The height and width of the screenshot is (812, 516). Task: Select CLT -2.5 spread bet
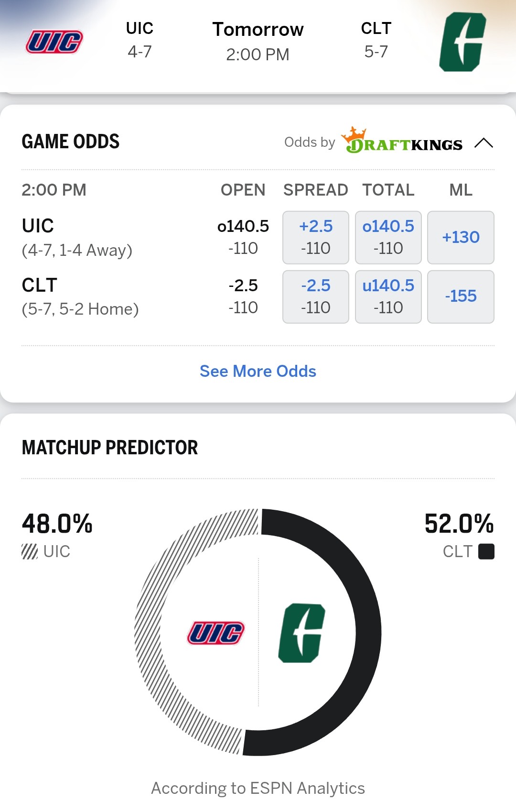click(x=316, y=296)
